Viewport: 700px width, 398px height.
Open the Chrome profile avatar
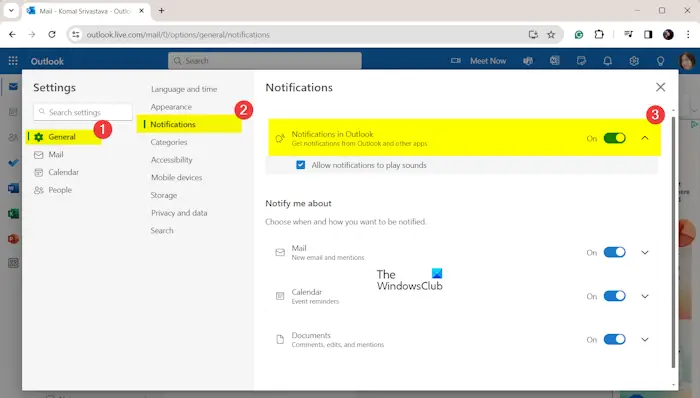[x=668, y=34]
